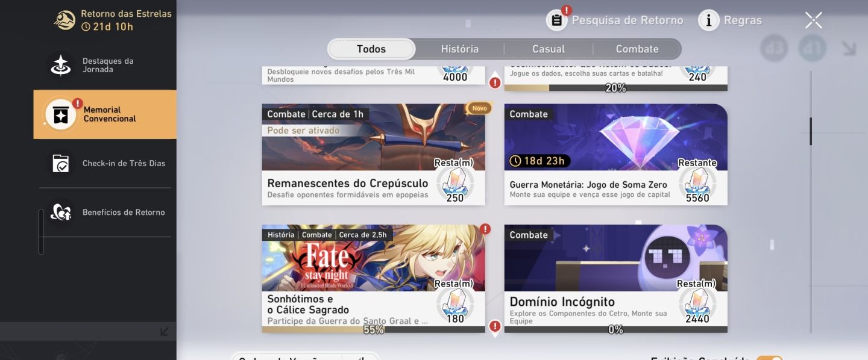This screenshot has height=360, width=868.
Task: Click the Retorno das Estrelas emblem
Action: [64, 20]
